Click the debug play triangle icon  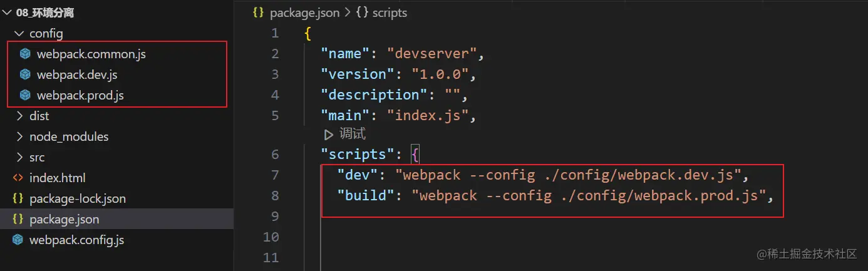click(329, 134)
